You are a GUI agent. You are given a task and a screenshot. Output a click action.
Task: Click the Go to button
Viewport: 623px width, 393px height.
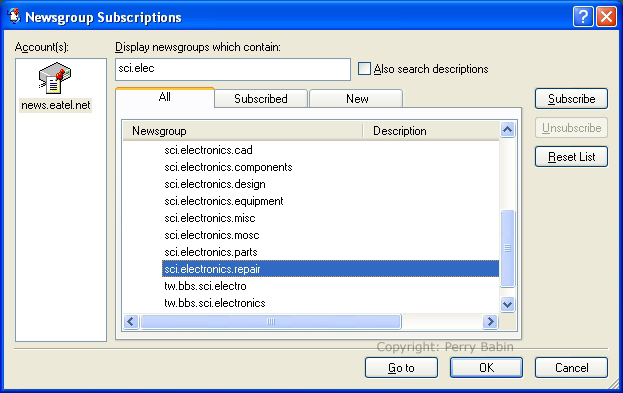point(401,368)
